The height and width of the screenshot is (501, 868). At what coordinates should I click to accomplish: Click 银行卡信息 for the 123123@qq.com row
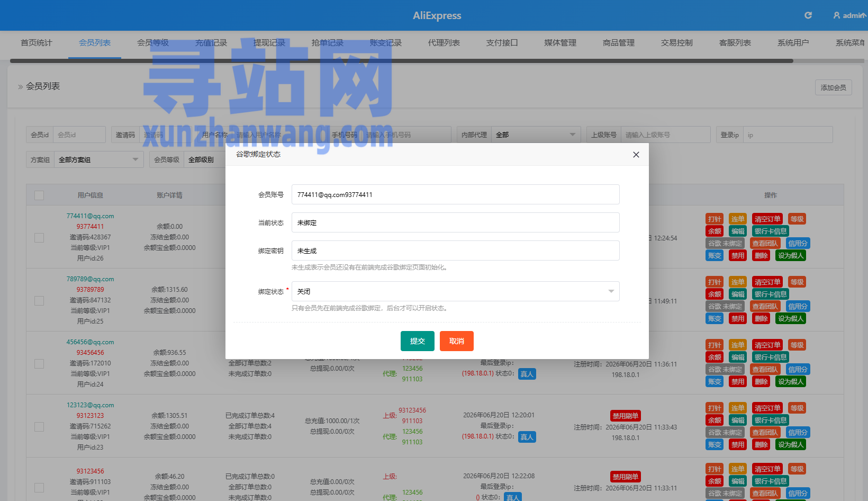click(x=771, y=420)
